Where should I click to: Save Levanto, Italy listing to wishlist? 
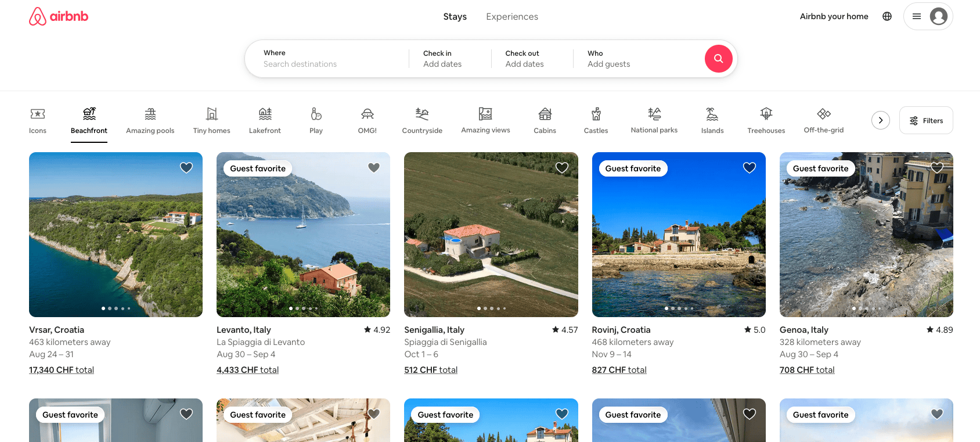pos(374,167)
